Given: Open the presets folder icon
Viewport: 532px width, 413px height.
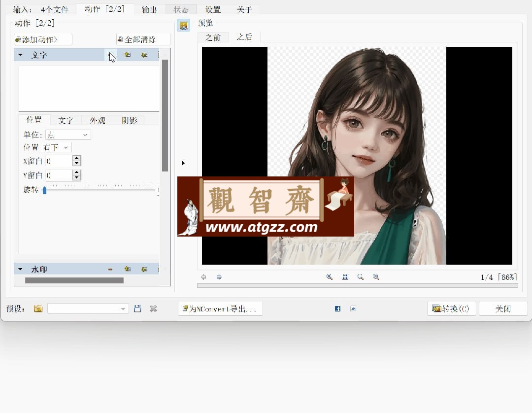Looking at the screenshot, I should point(38,309).
